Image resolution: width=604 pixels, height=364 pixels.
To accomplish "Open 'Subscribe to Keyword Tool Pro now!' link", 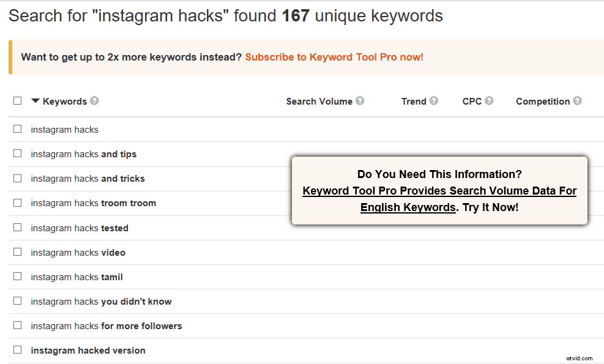I will (334, 57).
